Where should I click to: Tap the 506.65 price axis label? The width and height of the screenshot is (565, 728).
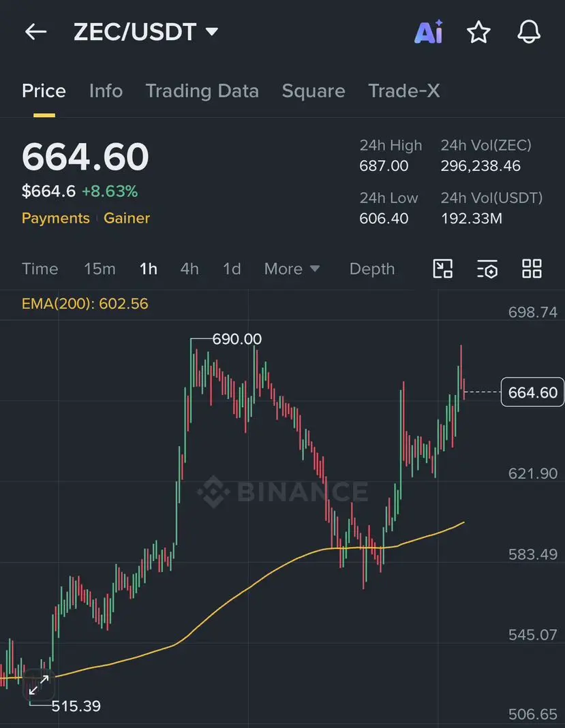[532, 714]
